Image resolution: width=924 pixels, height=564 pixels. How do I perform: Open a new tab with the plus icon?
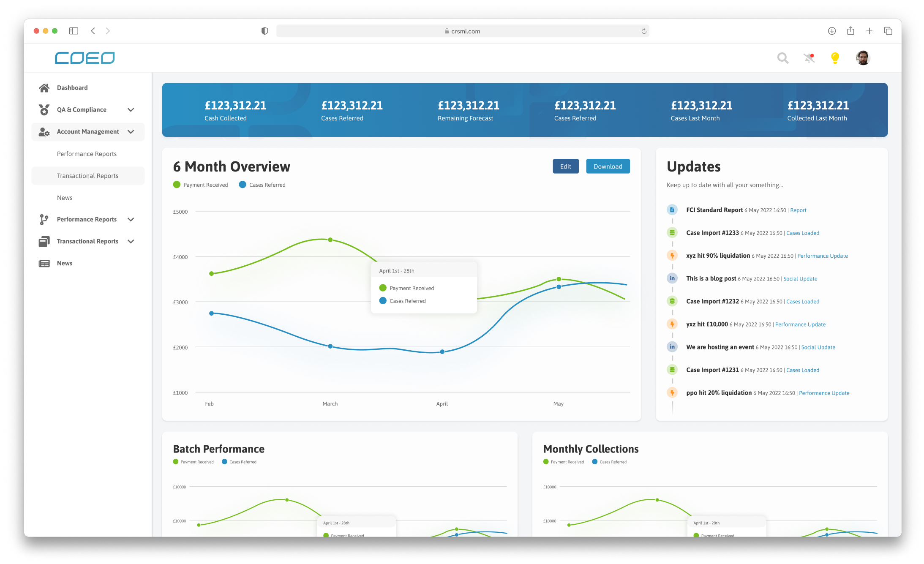[869, 31]
